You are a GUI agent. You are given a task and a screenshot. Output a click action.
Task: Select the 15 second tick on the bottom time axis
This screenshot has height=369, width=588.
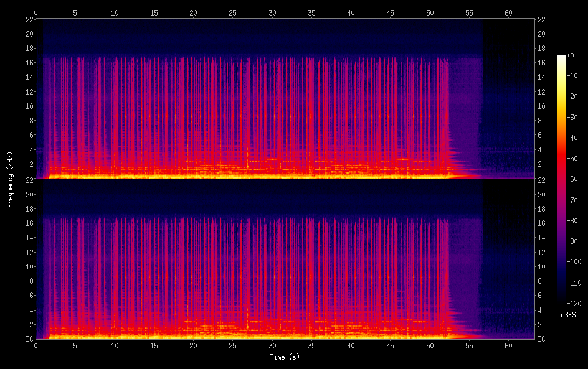pos(154,345)
